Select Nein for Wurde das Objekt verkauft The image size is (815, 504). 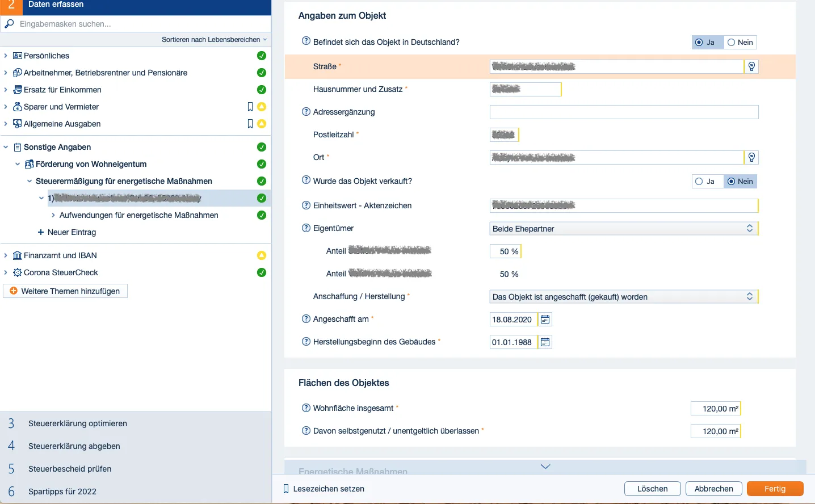[x=740, y=182]
